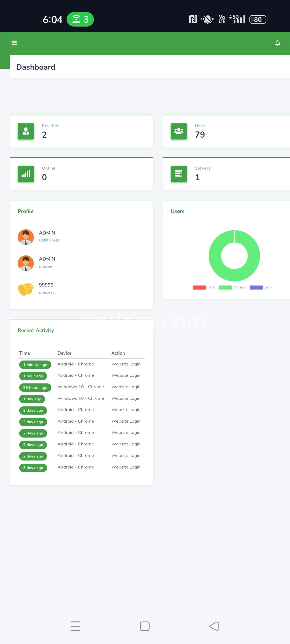Click the '1 minute ago' time badge
This screenshot has width=290, height=644.
[x=35, y=365]
